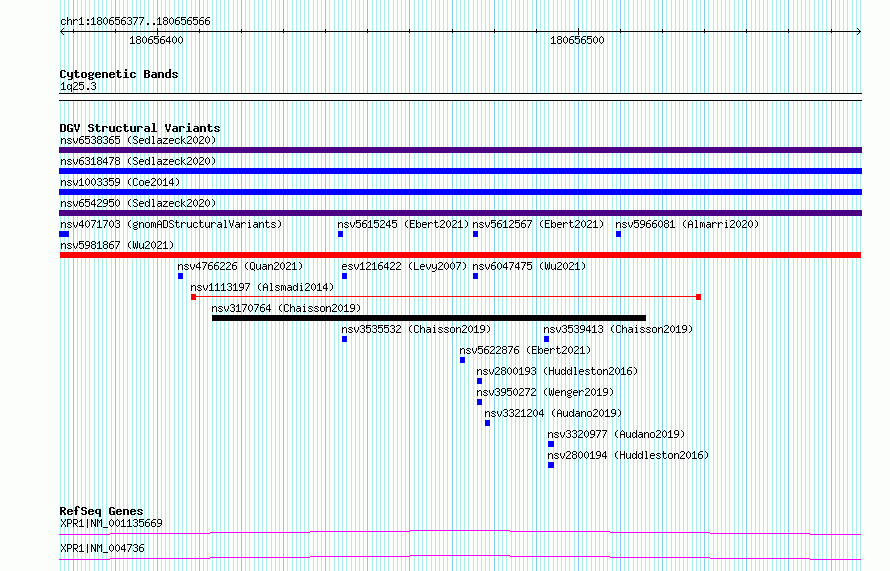Click the nsv6047475 (Wu2021) label
Viewport: 890px width, 571px height.
coord(530,266)
